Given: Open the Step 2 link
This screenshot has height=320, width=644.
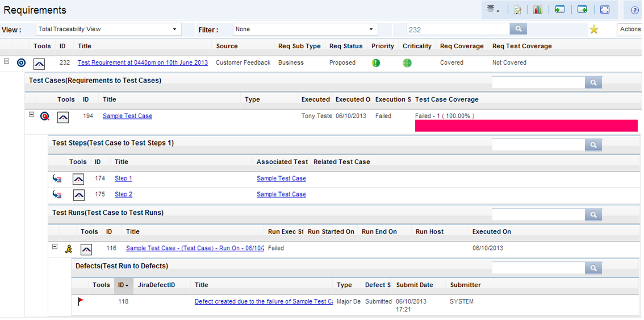Looking at the screenshot, I should coord(123,194).
